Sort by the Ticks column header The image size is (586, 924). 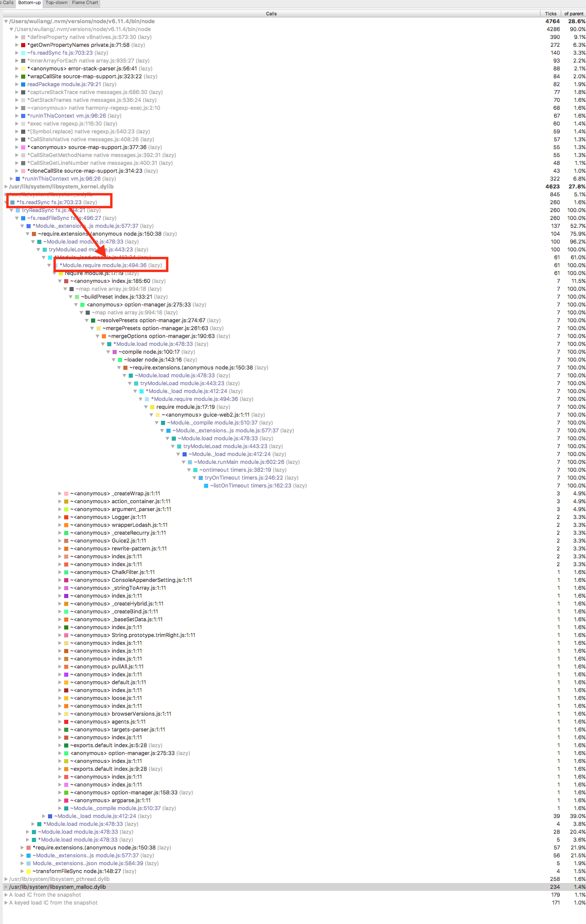550,14
